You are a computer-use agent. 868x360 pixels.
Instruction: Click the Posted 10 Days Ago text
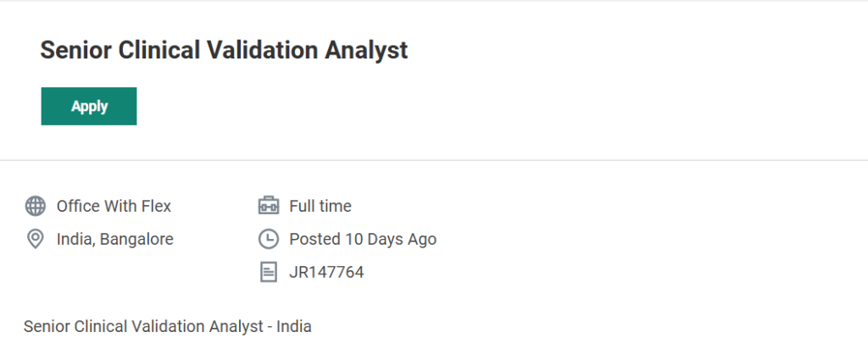pos(363,240)
